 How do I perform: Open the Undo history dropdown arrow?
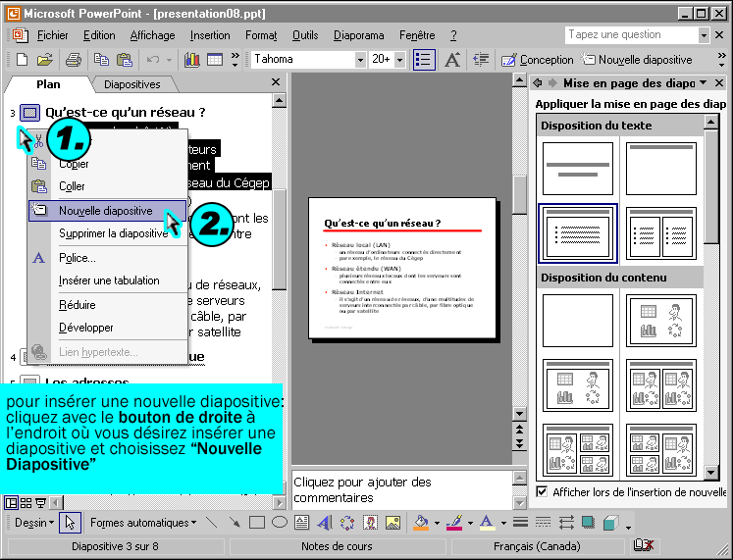tap(169, 60)
